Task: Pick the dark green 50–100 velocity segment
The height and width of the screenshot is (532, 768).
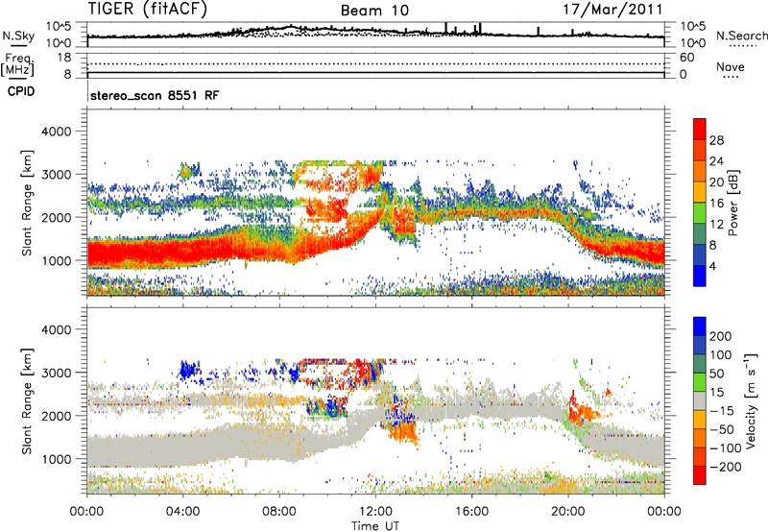Action: click(700, 364)
